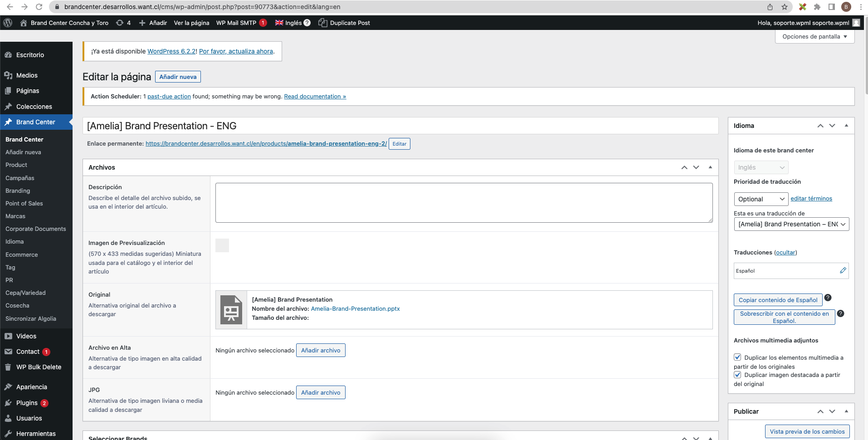Click the Colecciones pin icon
This screenshot has width=868, height=440.
tap(8, 107)
